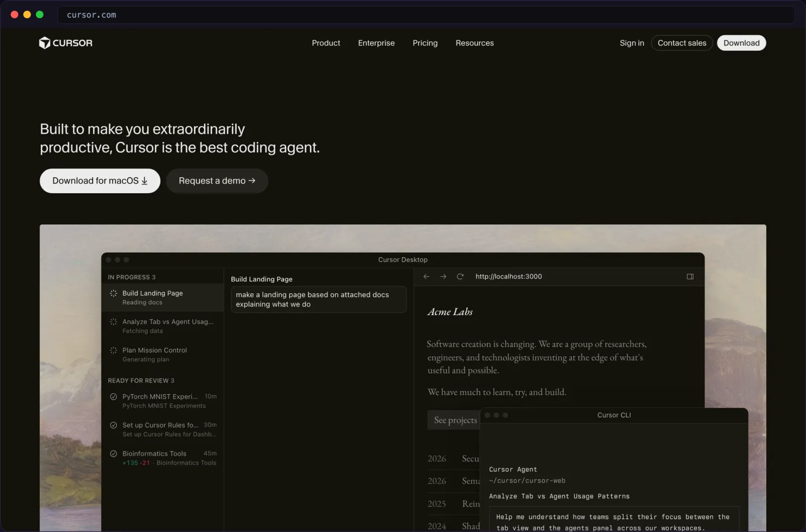Click the Cursor logo in the header

pyautogui.click(x=65, y=43)
